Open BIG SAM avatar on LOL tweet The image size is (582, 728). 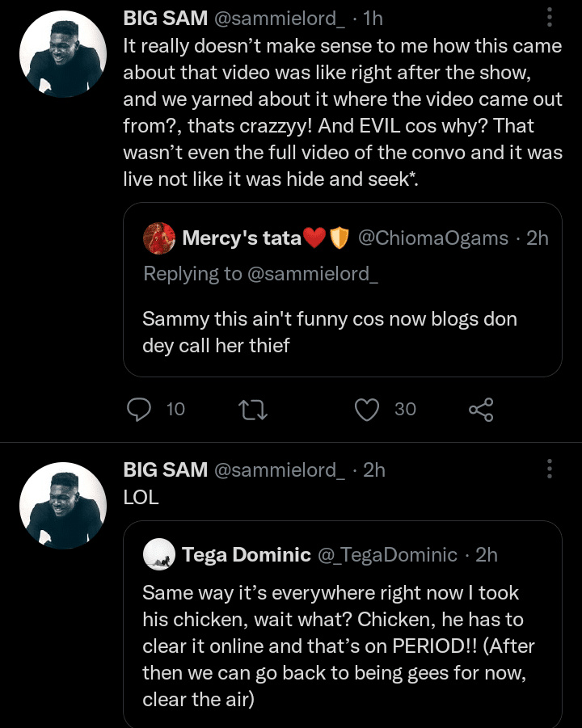point(61,506)
